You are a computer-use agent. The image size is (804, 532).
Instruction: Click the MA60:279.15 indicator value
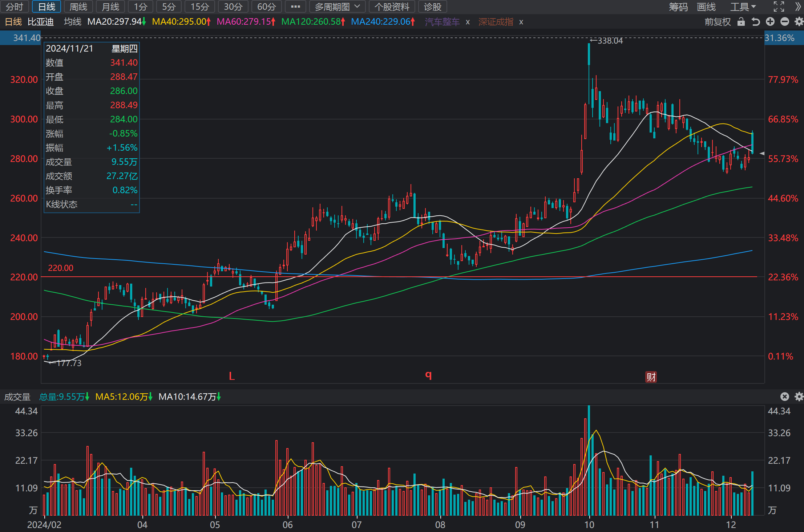246,22
